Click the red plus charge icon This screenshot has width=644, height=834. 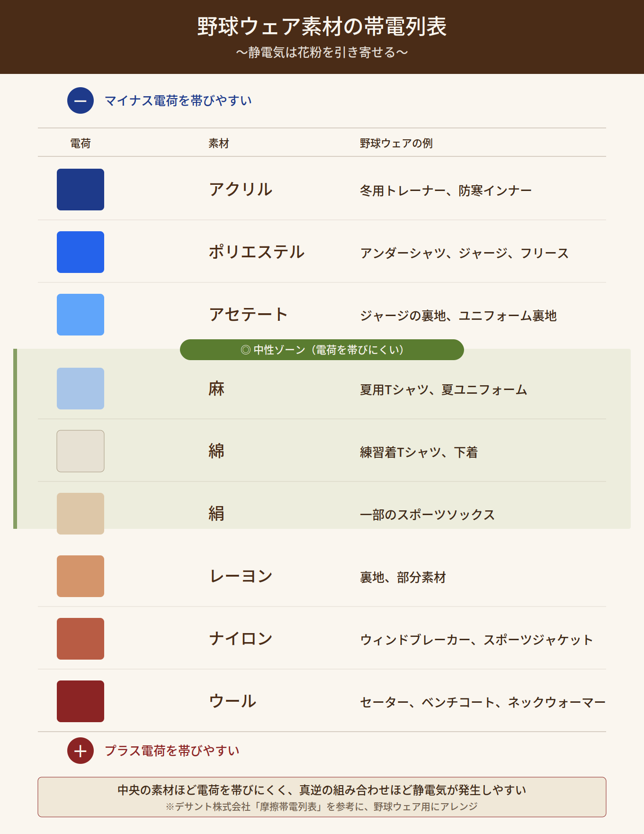tap(80, 751)
